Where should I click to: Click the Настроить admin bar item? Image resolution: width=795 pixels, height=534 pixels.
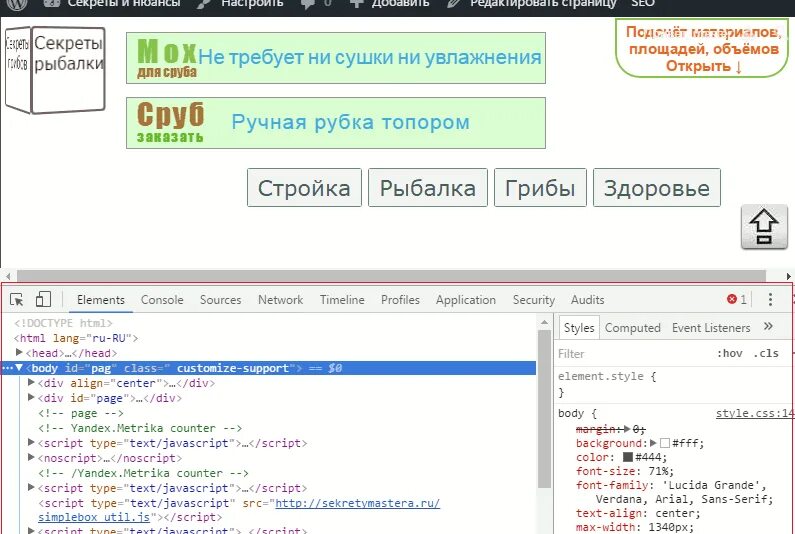pyautogui.click(x=252, y=4)
